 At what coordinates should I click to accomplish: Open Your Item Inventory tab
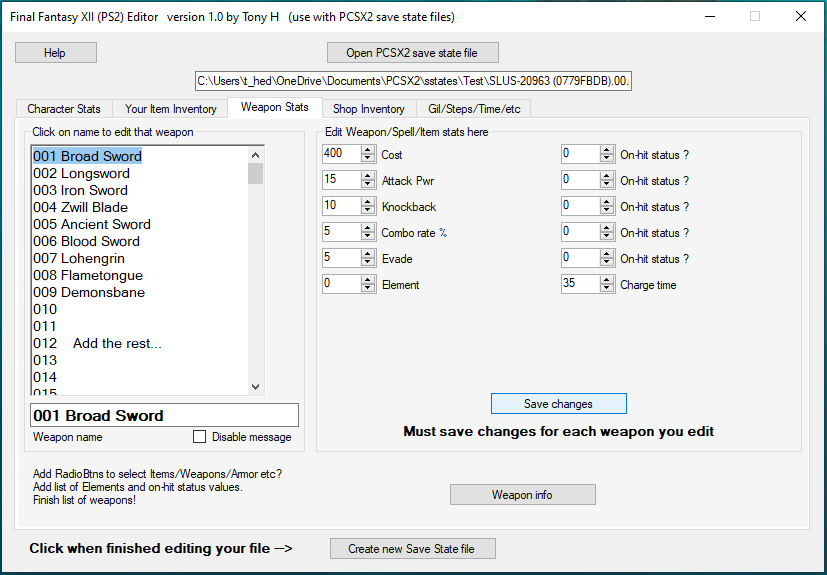[x=170, y=109]
